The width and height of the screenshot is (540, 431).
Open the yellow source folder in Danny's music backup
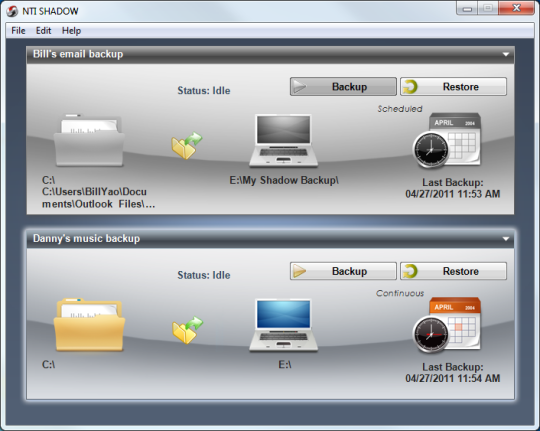click(x=89, y=325)
